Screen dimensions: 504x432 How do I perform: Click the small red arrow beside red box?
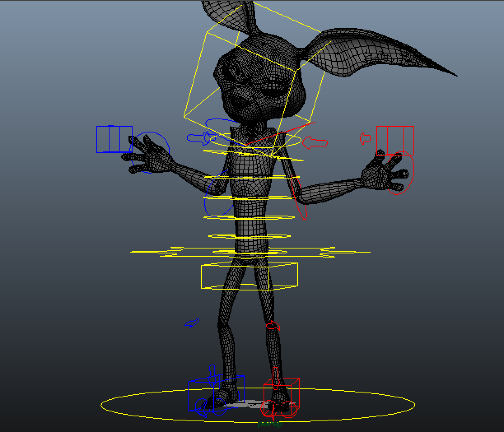(x=365, y=138)
